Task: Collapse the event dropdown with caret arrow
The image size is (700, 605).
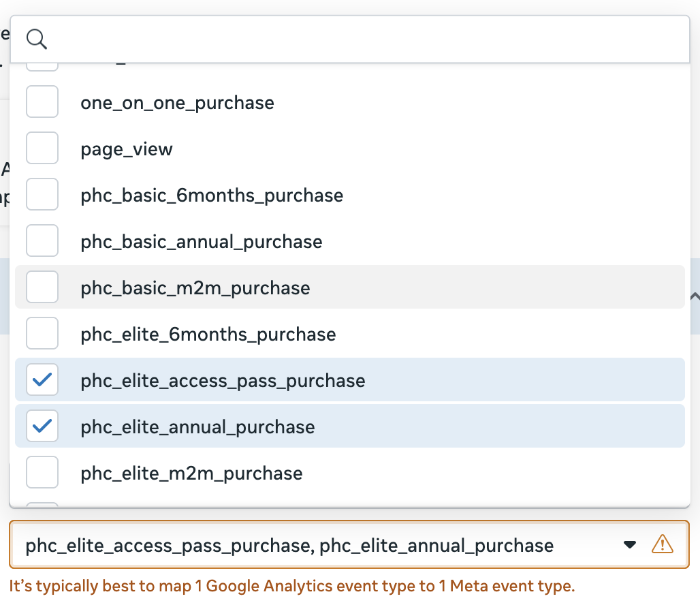Action: pyautogui.click(x=629, y=544)
